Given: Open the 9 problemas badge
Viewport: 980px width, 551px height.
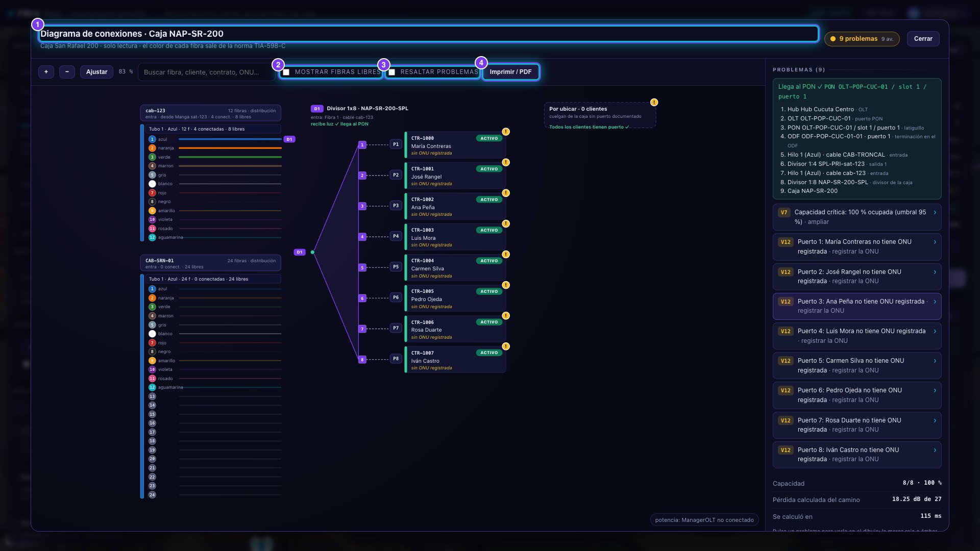Looking at the screenshot, I should point(862,39).
